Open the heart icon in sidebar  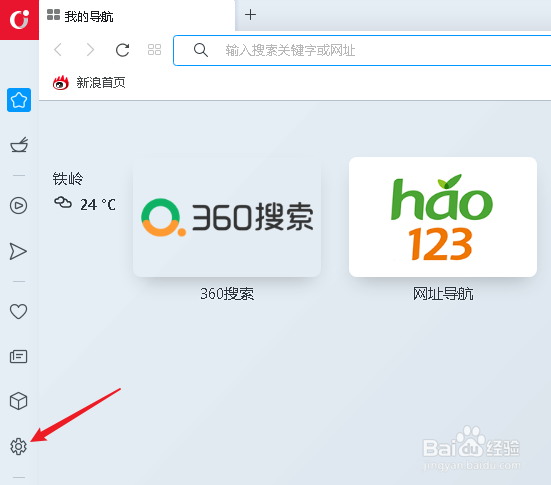18,311
